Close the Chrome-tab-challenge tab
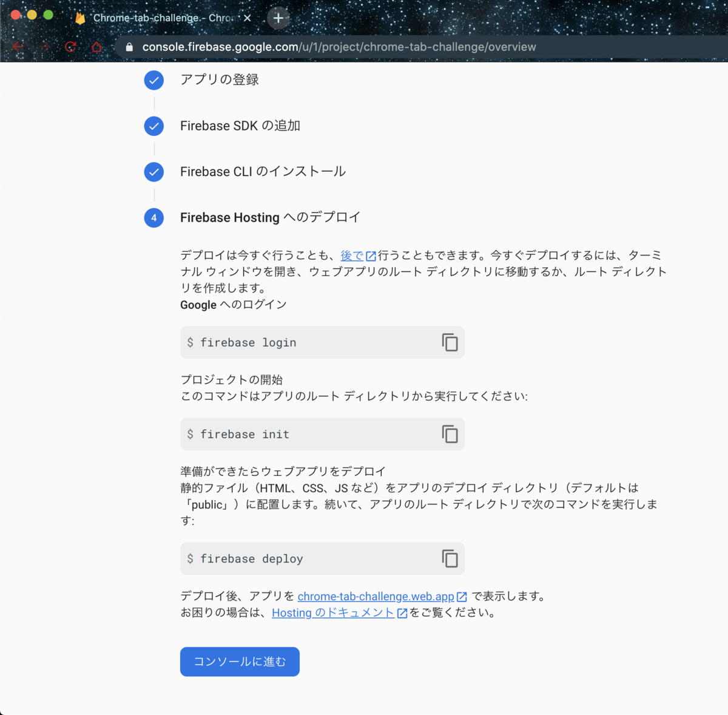The image size is (728, 715). pos(247,18)
